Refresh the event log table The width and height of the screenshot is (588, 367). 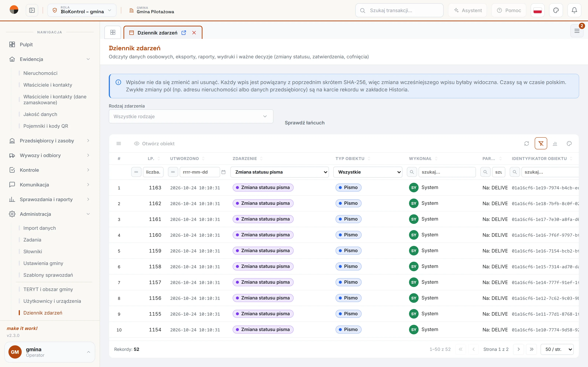click(526, 143)
